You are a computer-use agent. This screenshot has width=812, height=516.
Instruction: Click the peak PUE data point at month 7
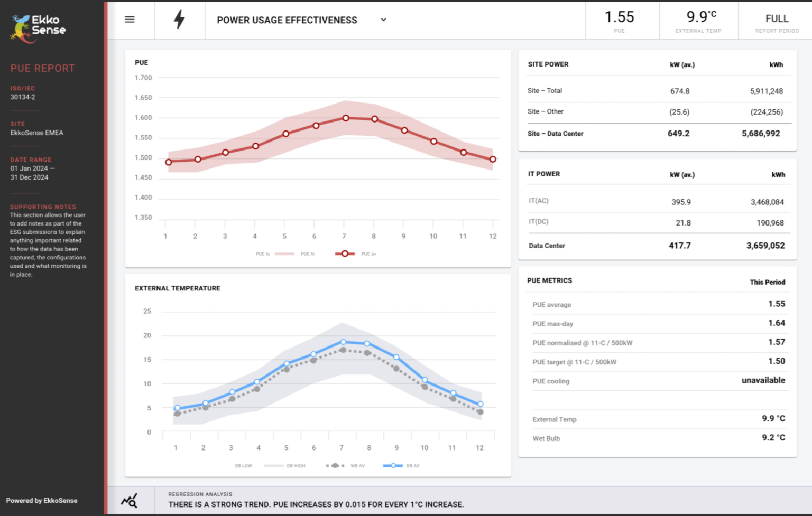(345, 118)
